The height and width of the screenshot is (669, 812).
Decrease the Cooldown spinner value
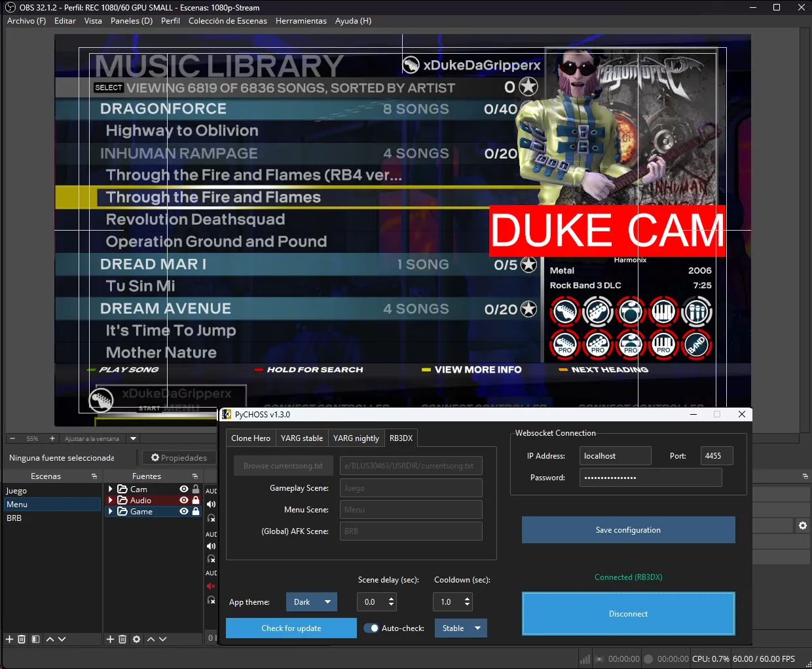point(467,605)
